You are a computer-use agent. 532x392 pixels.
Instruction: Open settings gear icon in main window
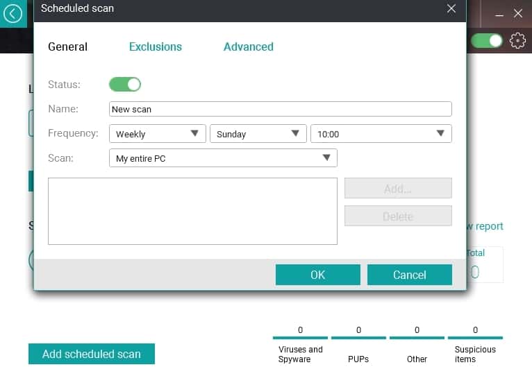(x=517, y=41)
